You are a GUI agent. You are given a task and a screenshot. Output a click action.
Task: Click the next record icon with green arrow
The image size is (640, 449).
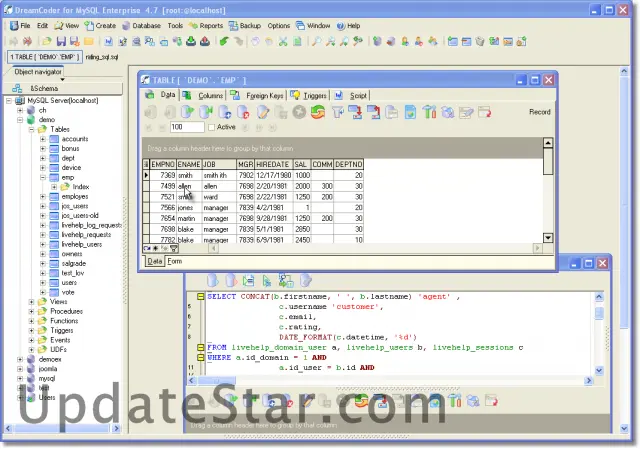[x=187, y=112]
